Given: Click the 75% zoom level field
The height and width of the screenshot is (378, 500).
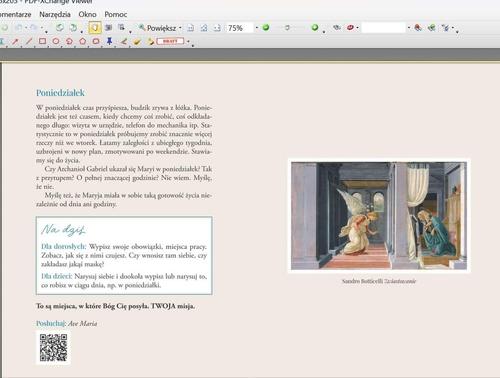Looking at the screenshot, I should click(240, 28).
